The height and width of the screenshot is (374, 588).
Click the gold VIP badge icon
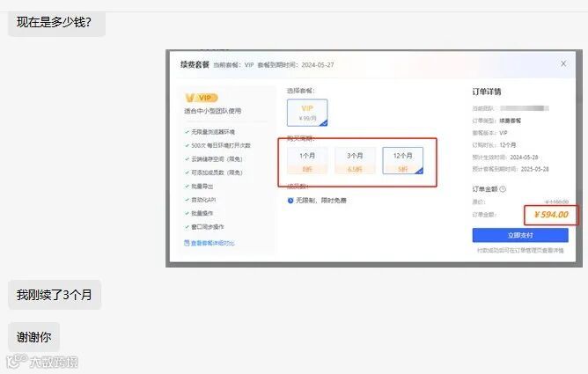click(x=202, y=98)
